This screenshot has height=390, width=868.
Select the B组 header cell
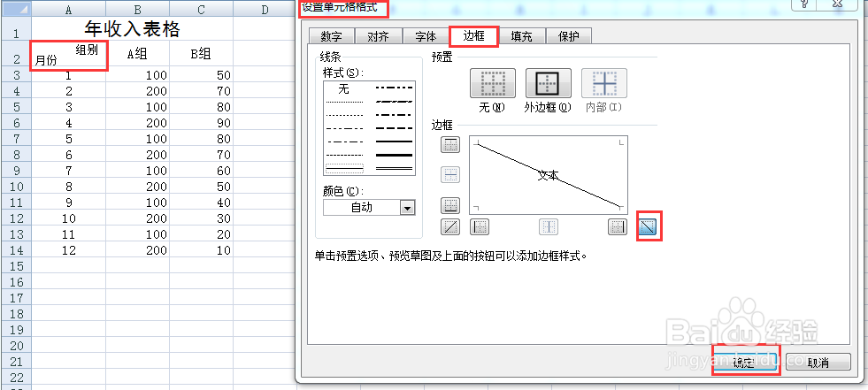[202, 54]
